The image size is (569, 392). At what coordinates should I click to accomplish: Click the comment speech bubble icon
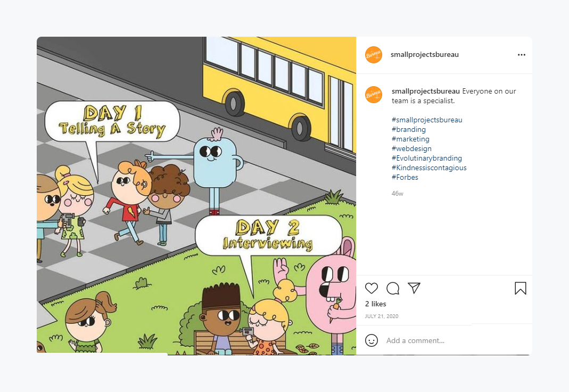click(x=393, y=288)
